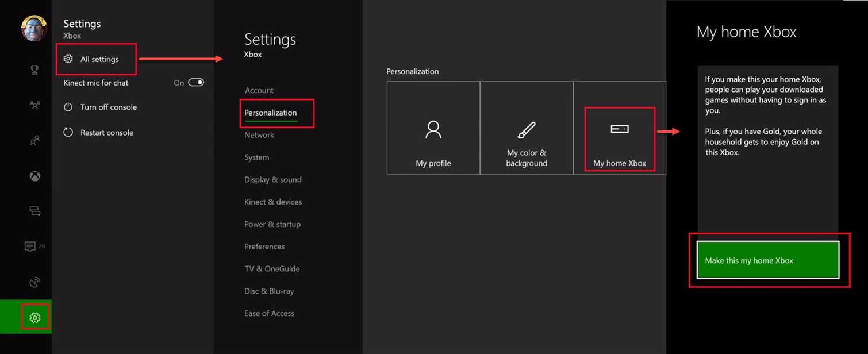The image size is (868, 354).
Task: Open the My profile tile
Action: [433, 128]
